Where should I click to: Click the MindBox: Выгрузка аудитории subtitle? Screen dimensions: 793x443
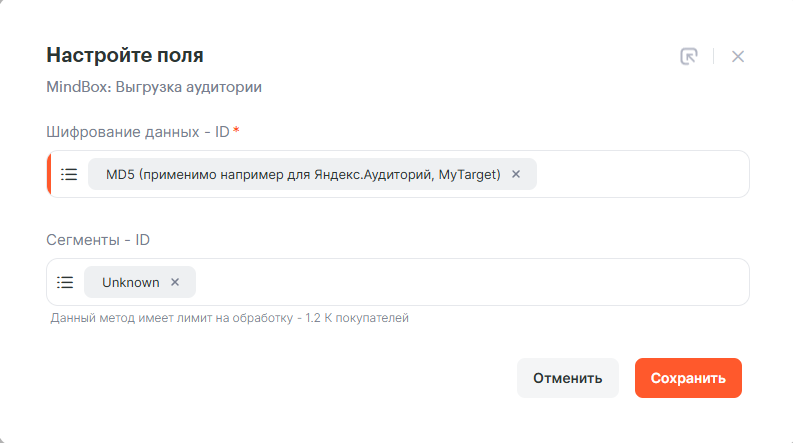pyautogui.click(x=154, y=87)
